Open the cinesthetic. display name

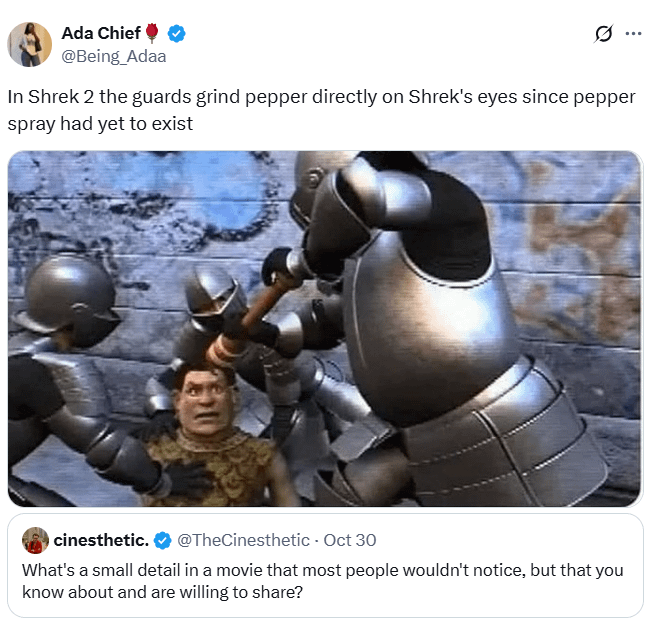click(x=101, y=540)
